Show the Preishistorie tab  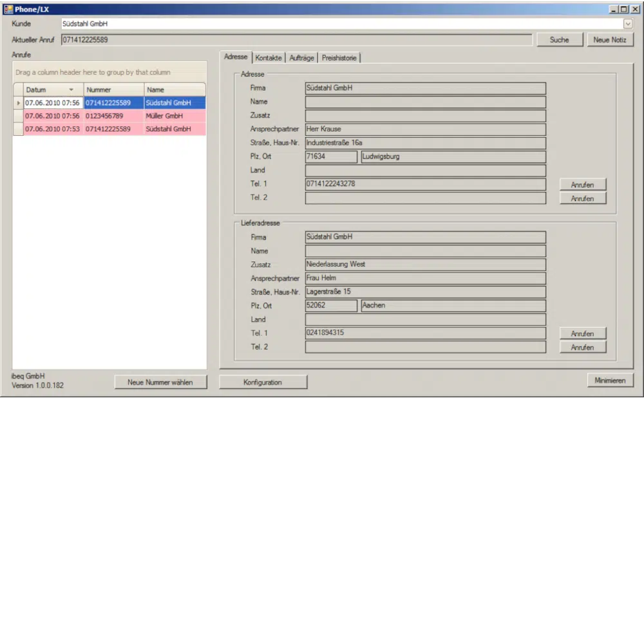(x=339, y=58)
